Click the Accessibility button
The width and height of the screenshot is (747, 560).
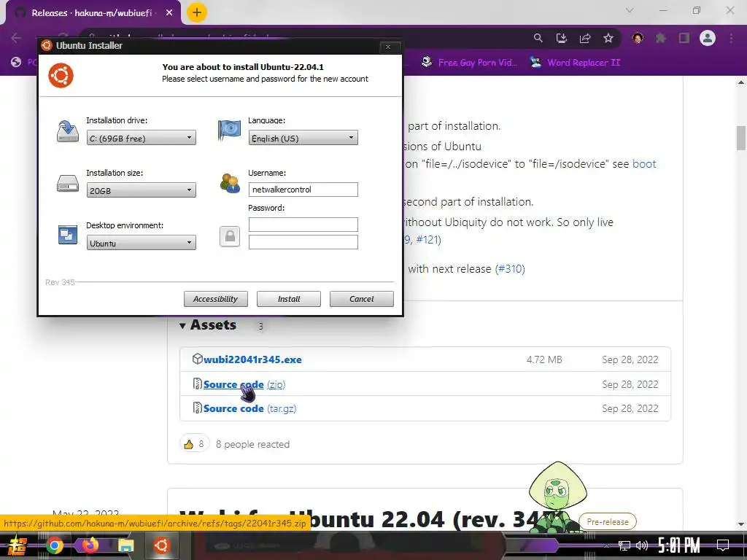pyautogui.click(x=216, y=299)
